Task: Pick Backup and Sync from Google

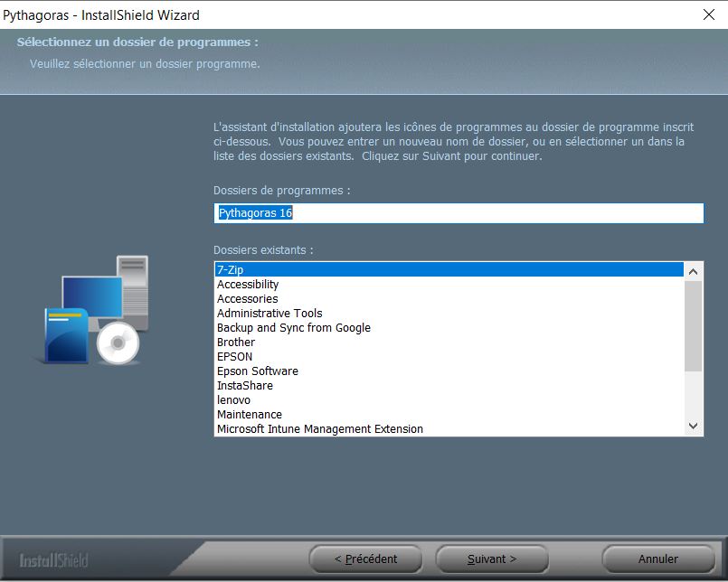Action: (x=449, y=328)
